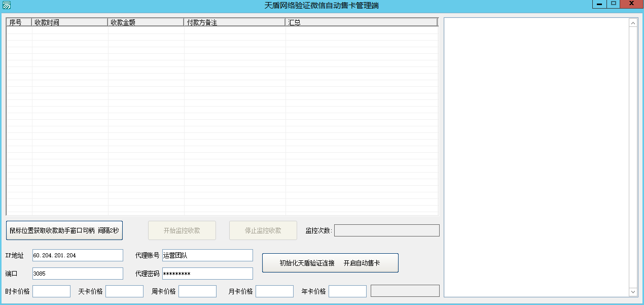Click log area scrollbar up arrow
Viewport: 644px width, 305px height.
(x=633, y=23)
